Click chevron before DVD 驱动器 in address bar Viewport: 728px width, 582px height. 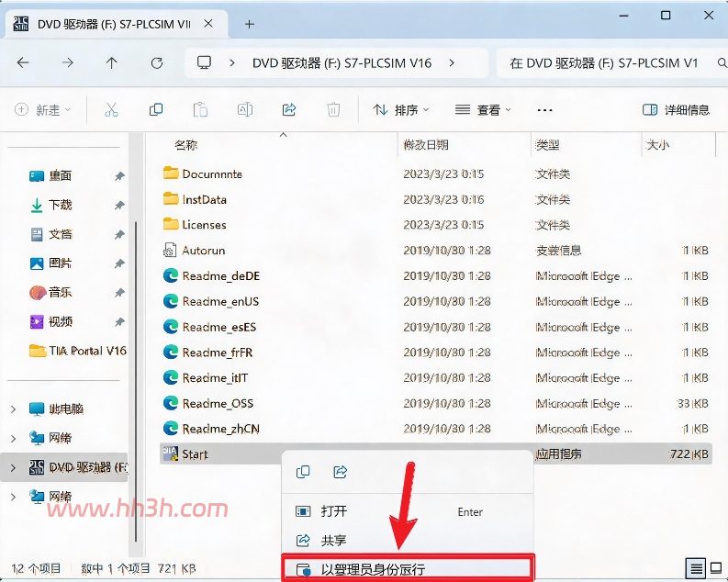[232, 62]
